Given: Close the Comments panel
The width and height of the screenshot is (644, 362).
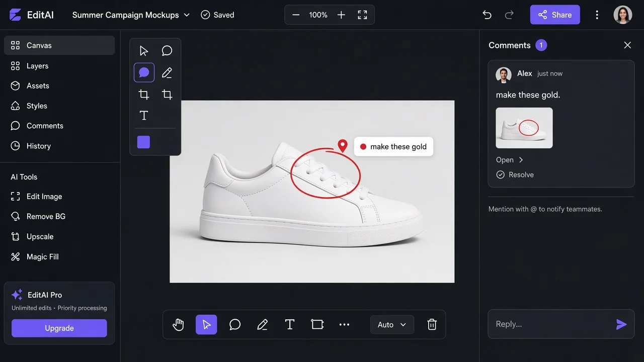Looking at the screenshot, I should pyautogui.click(x=627, y=45).
